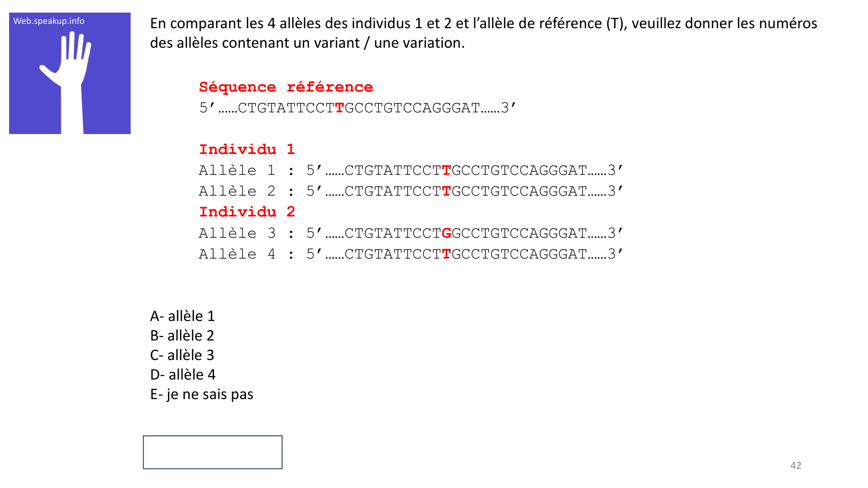
Task: Pick option E- je ne sais pas
Action: pyautogui.click(x=201, y=394)
